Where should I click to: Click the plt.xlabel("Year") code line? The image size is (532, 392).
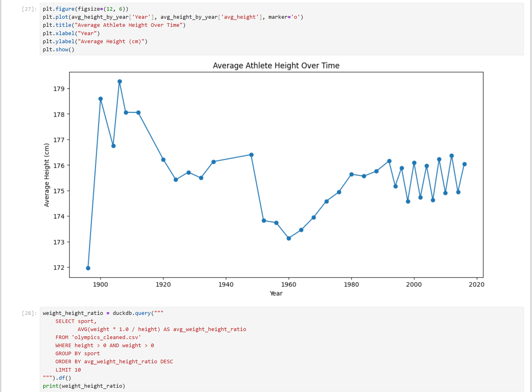(x=71, y=33)
